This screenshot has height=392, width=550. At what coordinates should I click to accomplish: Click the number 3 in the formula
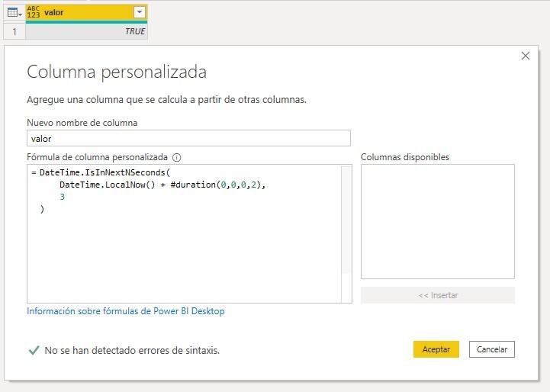click(62, 197)
